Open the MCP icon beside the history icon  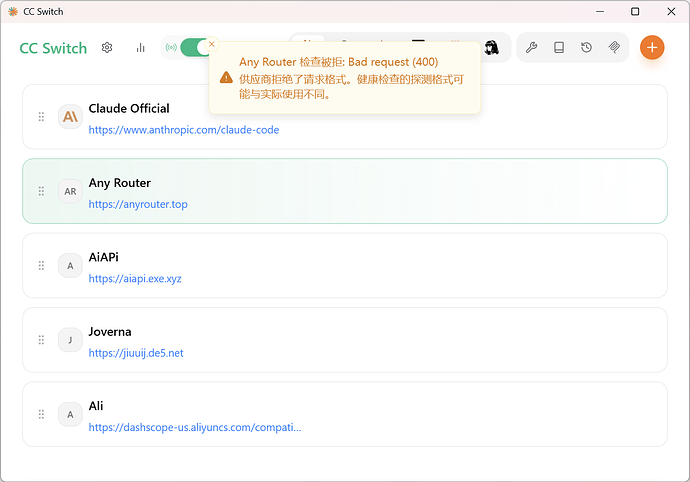pos(614,48)
